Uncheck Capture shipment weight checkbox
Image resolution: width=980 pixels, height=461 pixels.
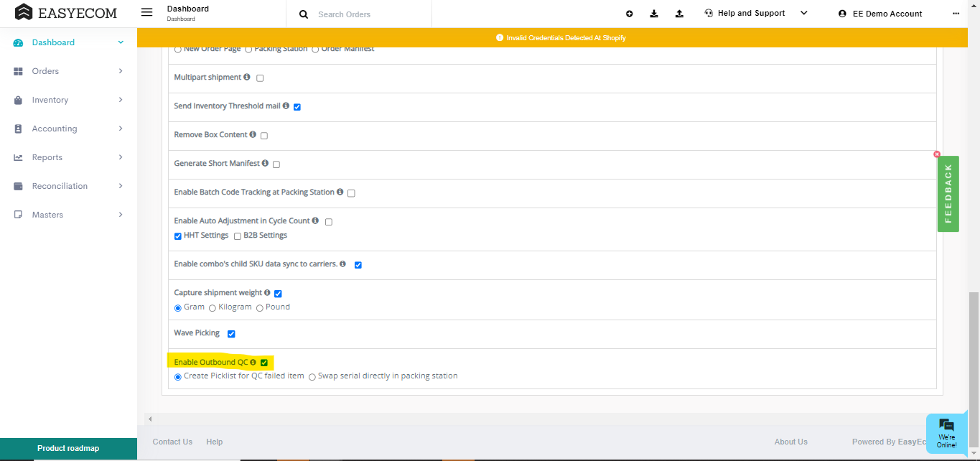click(x=278, y=294)
